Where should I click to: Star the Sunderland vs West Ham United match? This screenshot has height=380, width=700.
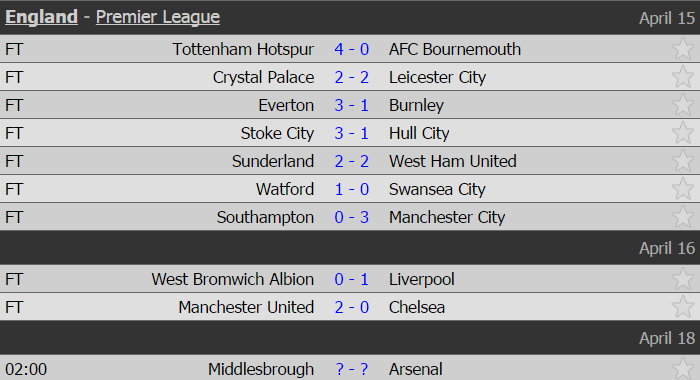point(683,161)
